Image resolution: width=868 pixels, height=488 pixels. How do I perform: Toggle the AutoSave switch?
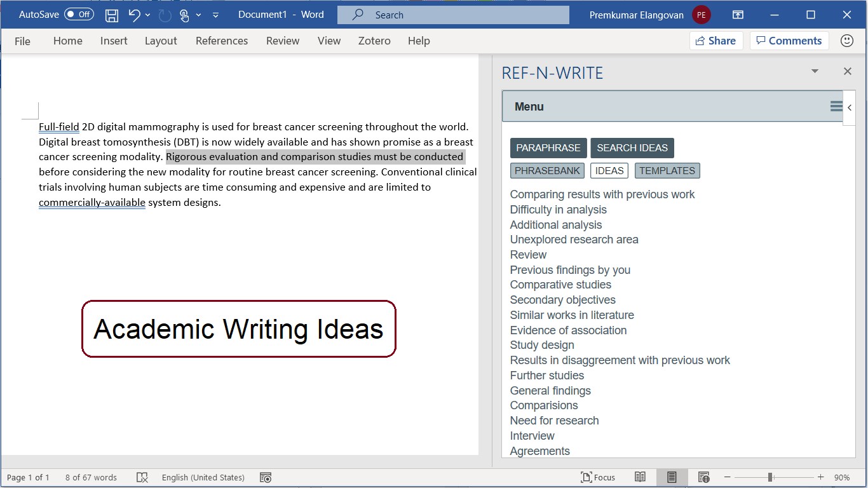click(79, 15)
